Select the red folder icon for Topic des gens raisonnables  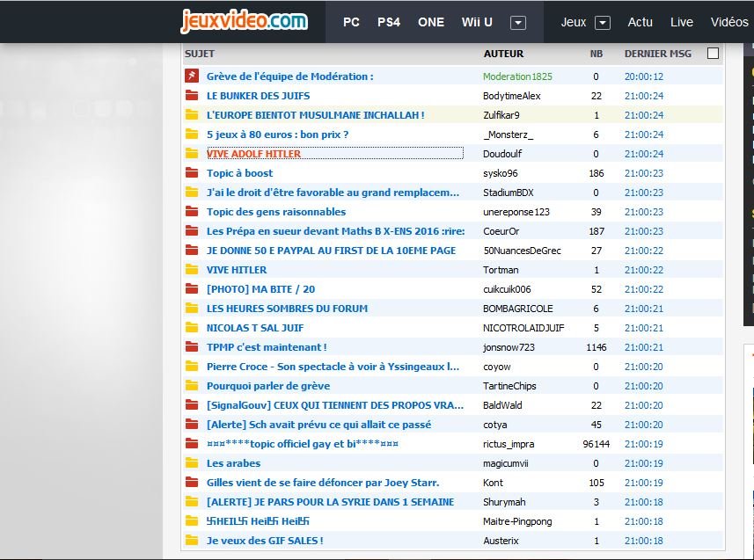[x=191, y=212]
